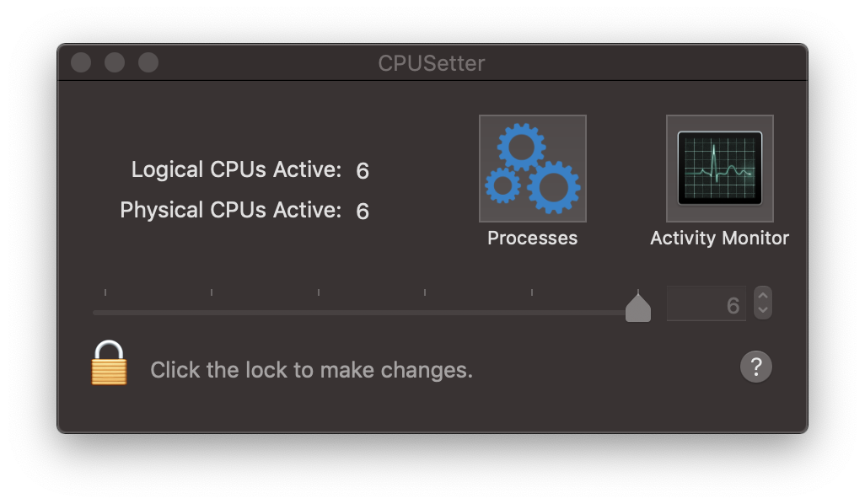The height and width of the screenshot is (504, 865).
Task: Zoom the CPUSetter window
Action: coord(148,63)
